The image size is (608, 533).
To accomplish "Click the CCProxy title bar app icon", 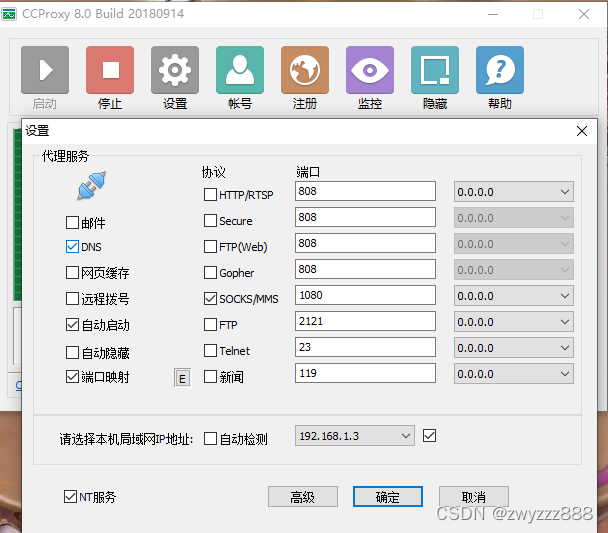I will 9,14.
